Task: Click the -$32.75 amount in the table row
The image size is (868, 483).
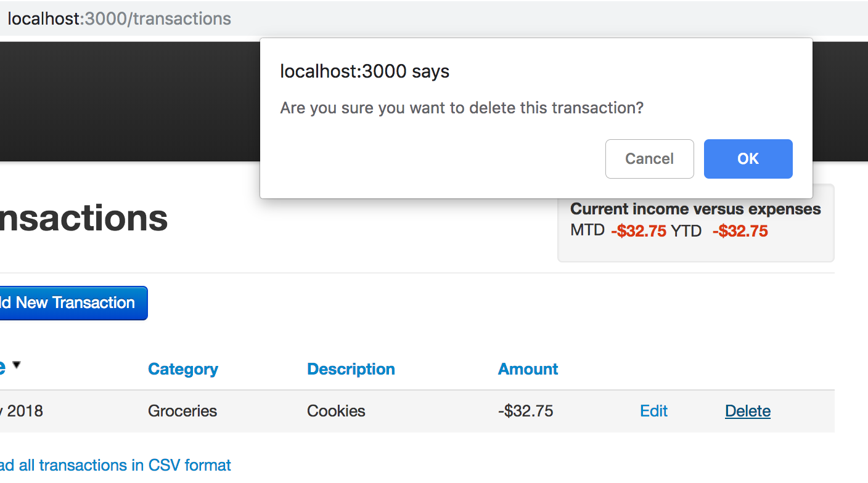Action: click(x=525, y=411)
